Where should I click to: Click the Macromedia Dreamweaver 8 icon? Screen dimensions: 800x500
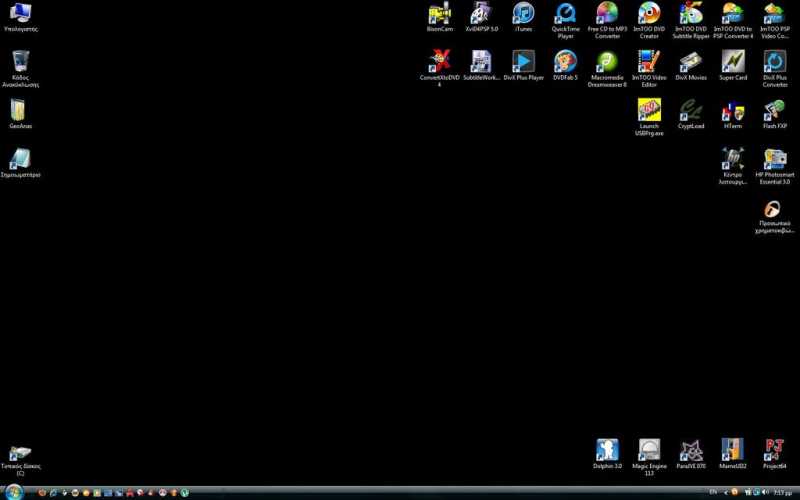607,62
